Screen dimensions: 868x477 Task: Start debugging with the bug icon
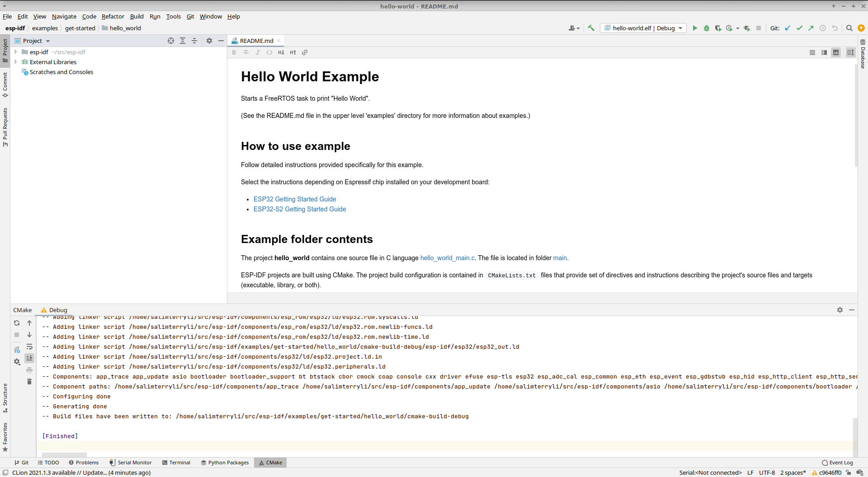coord(707,28)
